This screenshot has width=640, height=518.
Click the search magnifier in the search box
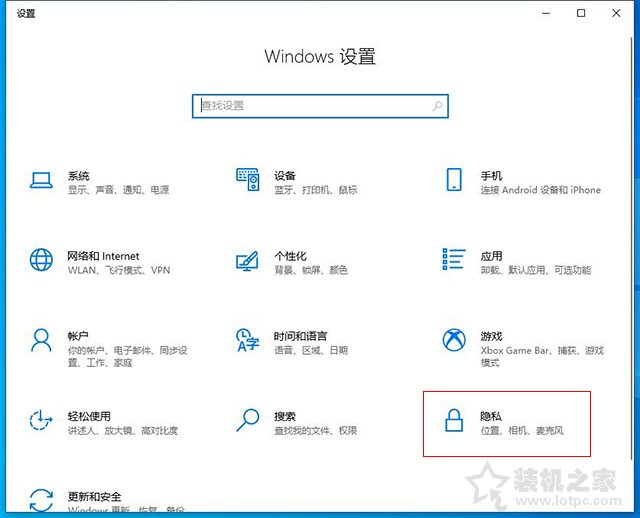(x=437, y=107)
